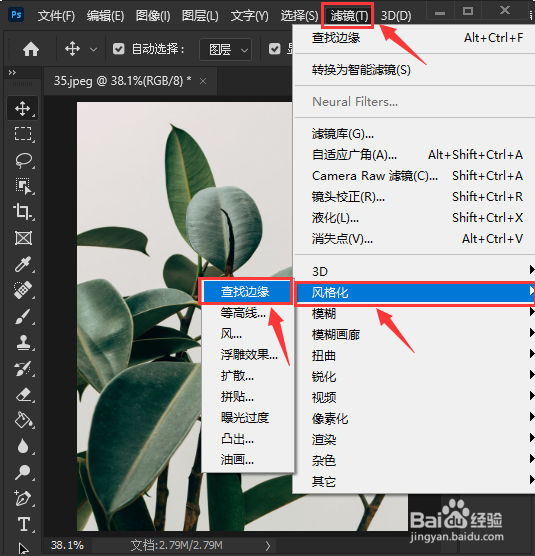The image size is (535, 556).
Task: Select the Paint Bucket tool
Action: click(x=23, y=421)
